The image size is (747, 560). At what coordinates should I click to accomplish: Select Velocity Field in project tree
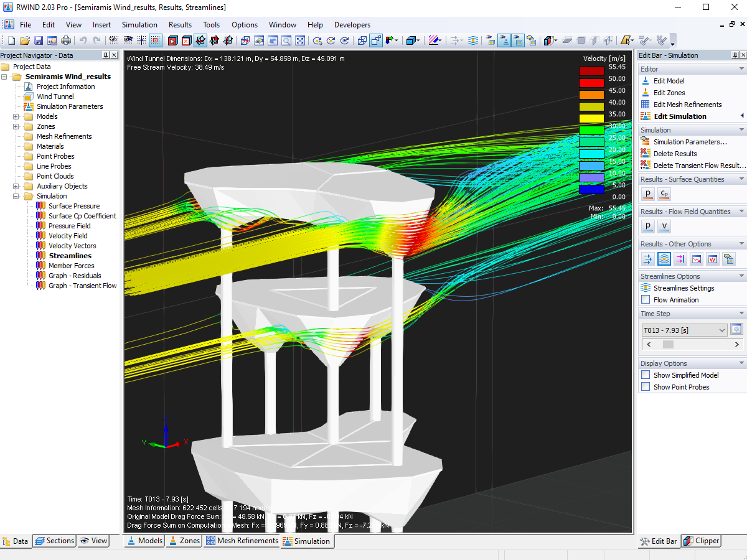click(x=68, y=236)
